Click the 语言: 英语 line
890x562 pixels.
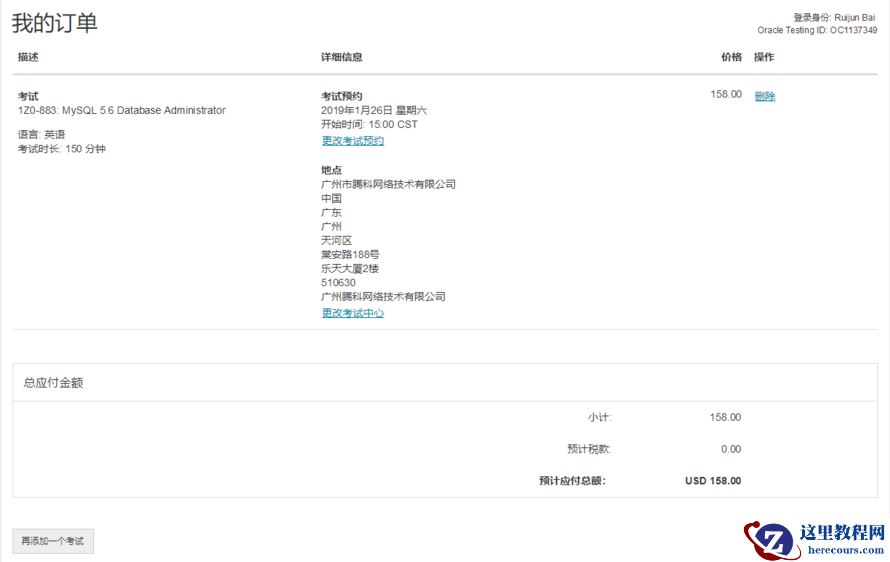coord(41,134)
